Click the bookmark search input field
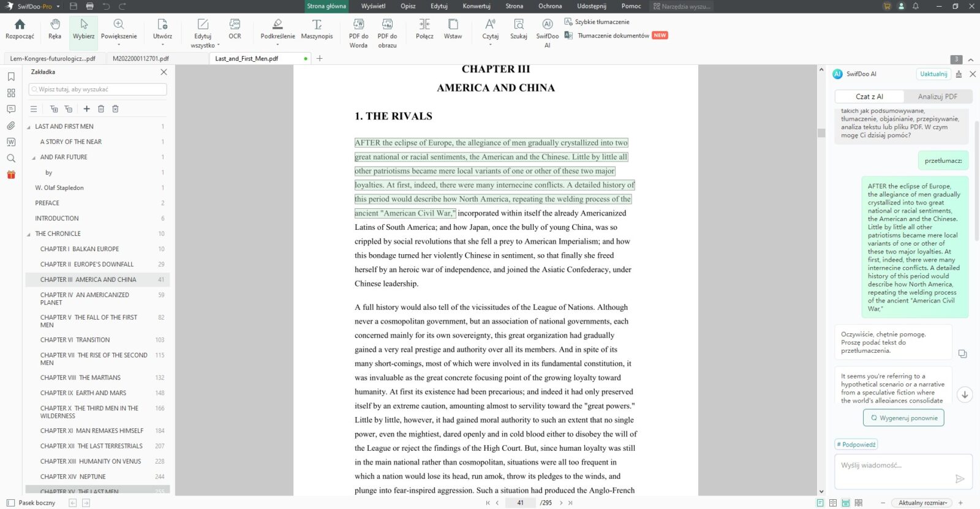The height and width of the screenshot is (509, 980). coord(98,89)
